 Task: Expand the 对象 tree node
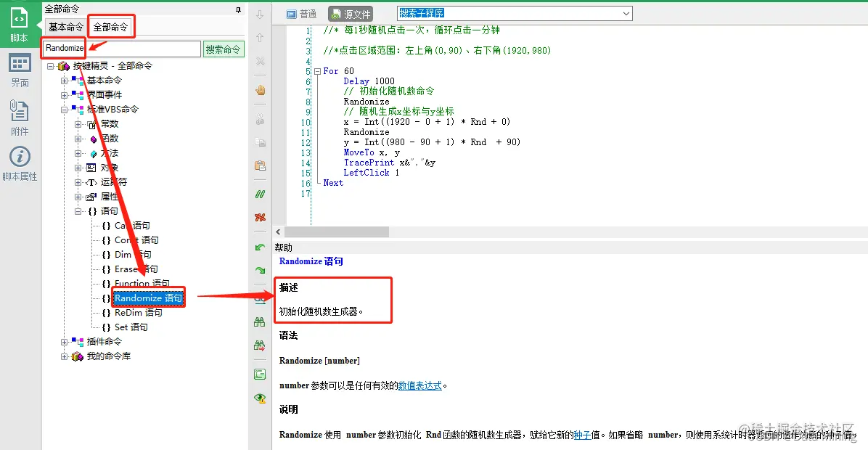pos(78,168)
